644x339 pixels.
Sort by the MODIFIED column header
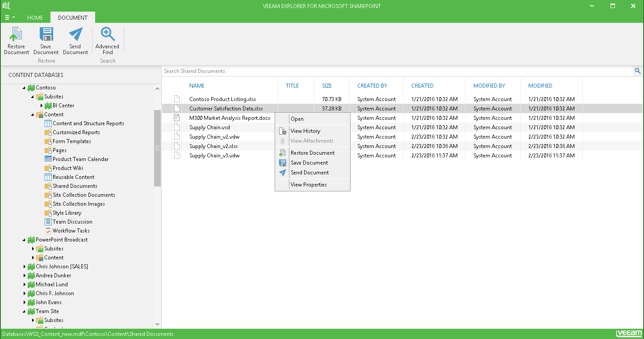click(540, 86)
